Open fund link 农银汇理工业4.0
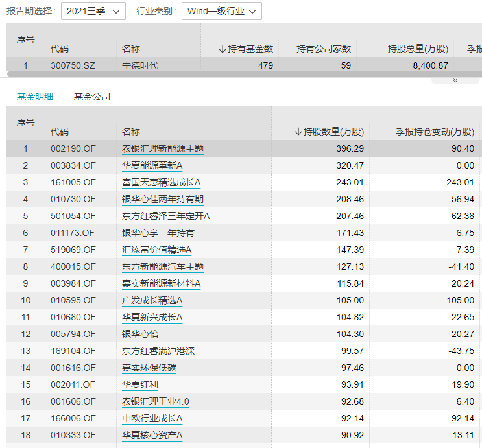 156,401
